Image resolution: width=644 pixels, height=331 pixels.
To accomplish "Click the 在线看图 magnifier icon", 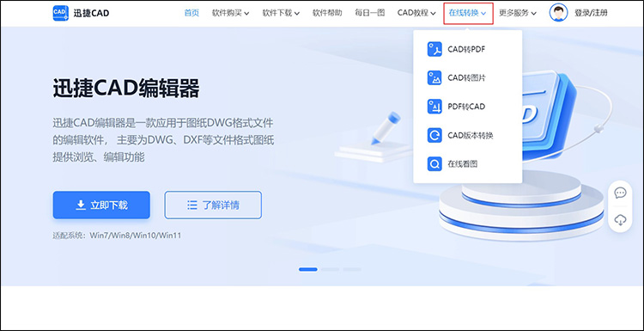I will click(x=434, y=164).
